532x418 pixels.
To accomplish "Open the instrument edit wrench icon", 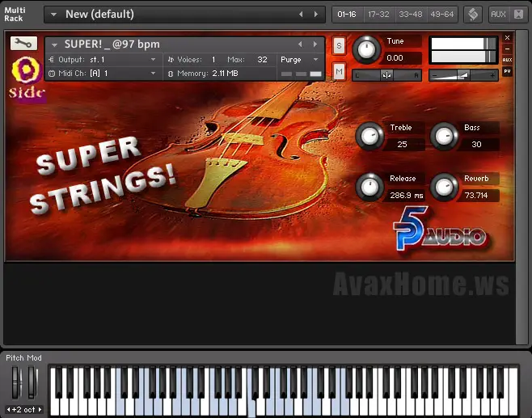I will click(23, 43).
